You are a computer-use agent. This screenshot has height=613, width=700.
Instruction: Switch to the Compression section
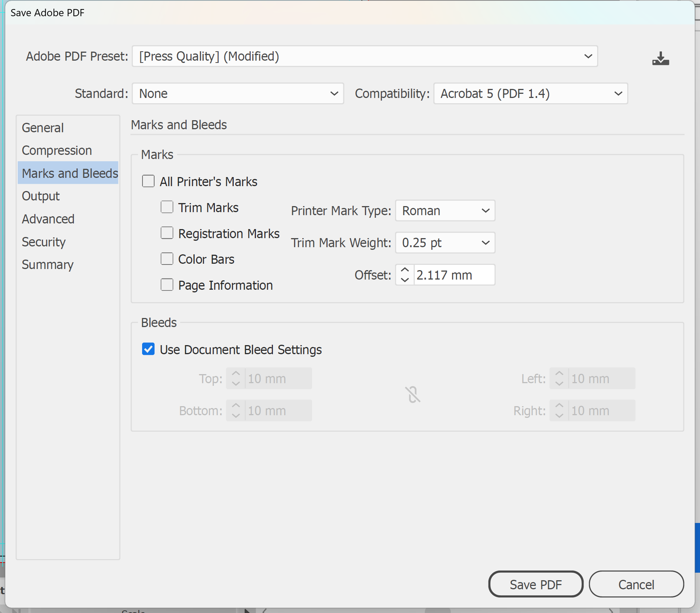[x=68, y=150]
